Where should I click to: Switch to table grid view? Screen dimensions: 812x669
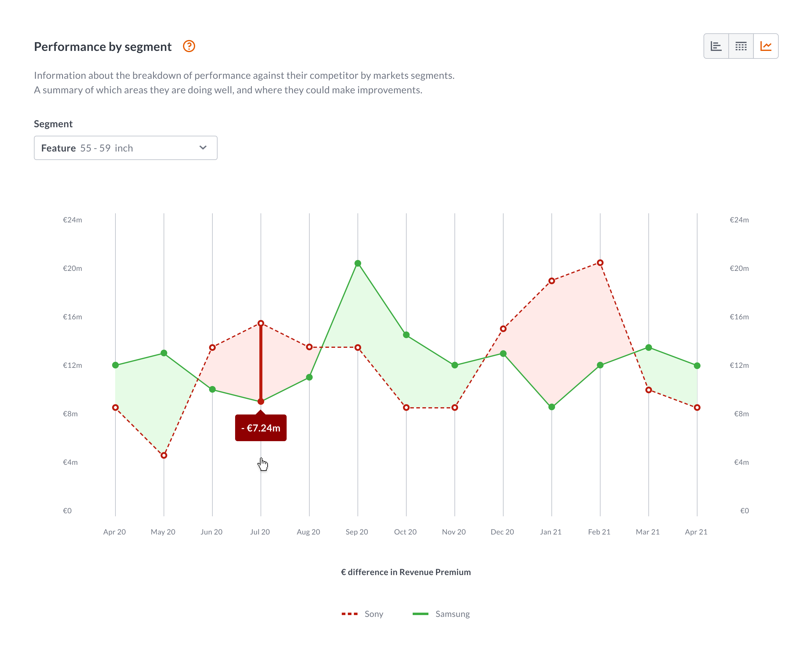(x=741, y=46)
